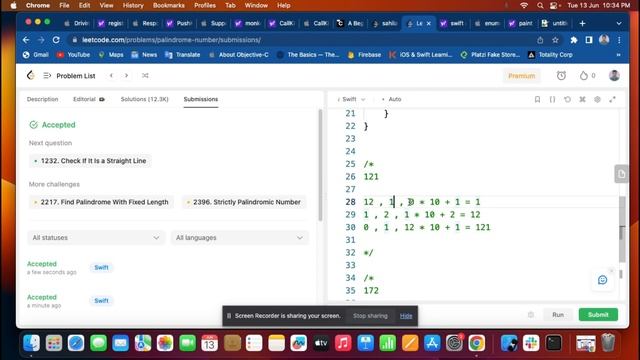Bookmark this page with star icon
Screen dimensions: 640x360
tap(555, 40)
